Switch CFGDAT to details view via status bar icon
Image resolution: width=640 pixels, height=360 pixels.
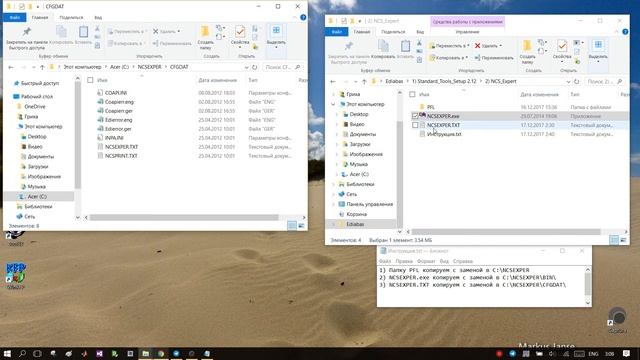tap(292, 225)
